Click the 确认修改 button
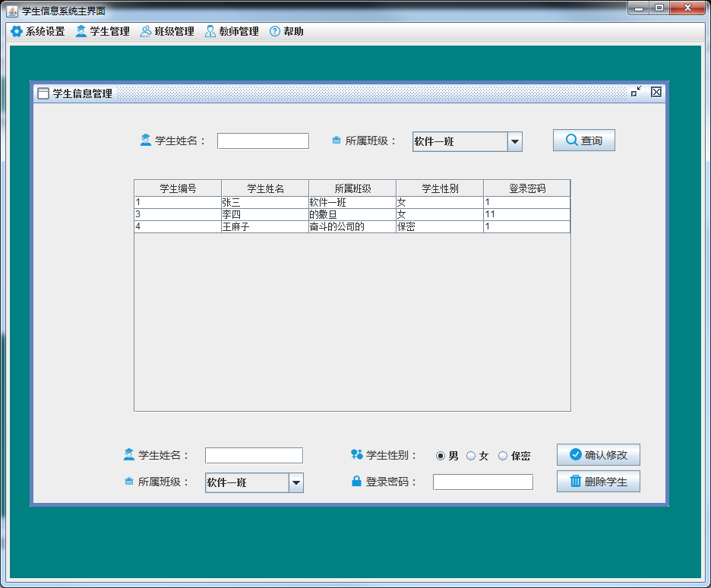 click(598, 455)
